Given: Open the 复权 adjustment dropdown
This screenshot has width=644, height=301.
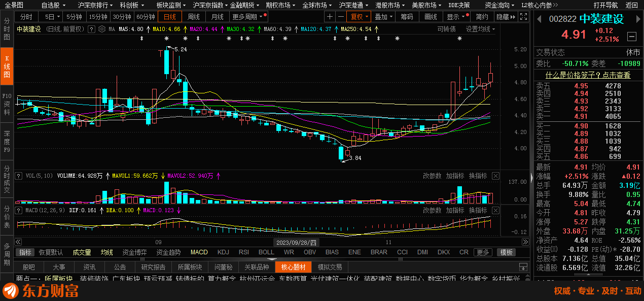Looking at the screenshot, I should pyautogui.click(x=360, y=17).
